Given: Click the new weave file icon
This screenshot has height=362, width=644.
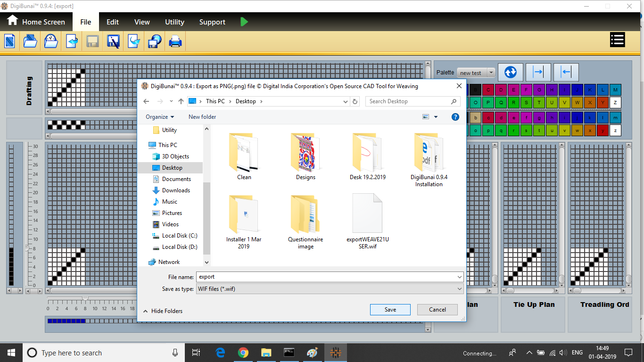Looking at the screenshot, I should pyautogui.click(x=10, y=41).
